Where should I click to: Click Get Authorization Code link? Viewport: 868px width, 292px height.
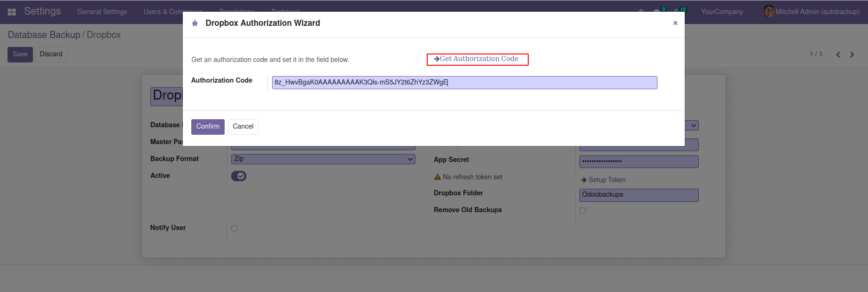pyautogui.click(x=477, y=59)
